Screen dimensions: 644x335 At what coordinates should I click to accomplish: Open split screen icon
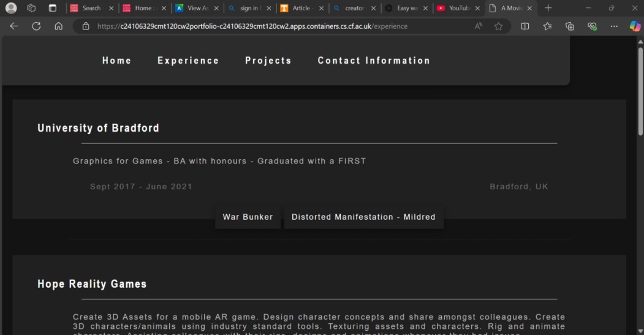tap(525, 26)
